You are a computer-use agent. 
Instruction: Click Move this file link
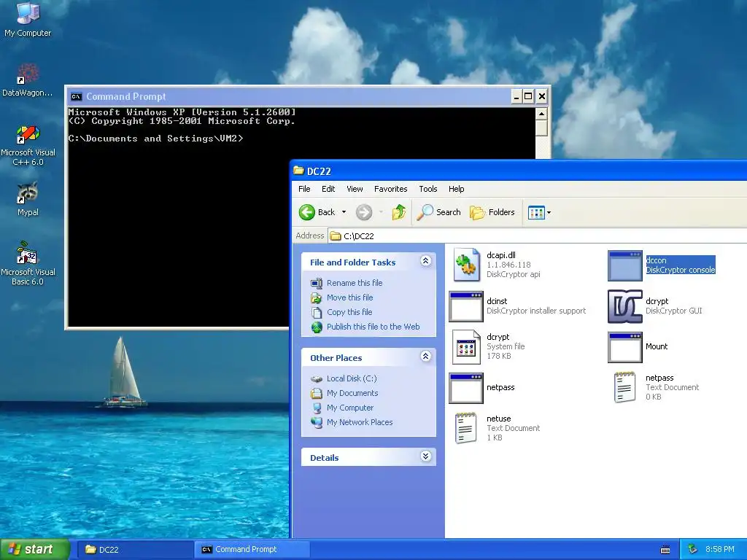(x=349, y=297)
